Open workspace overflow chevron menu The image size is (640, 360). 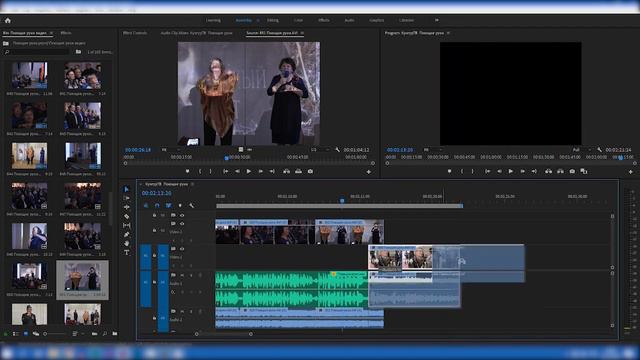pyautogui.click(x=437, y=20)
